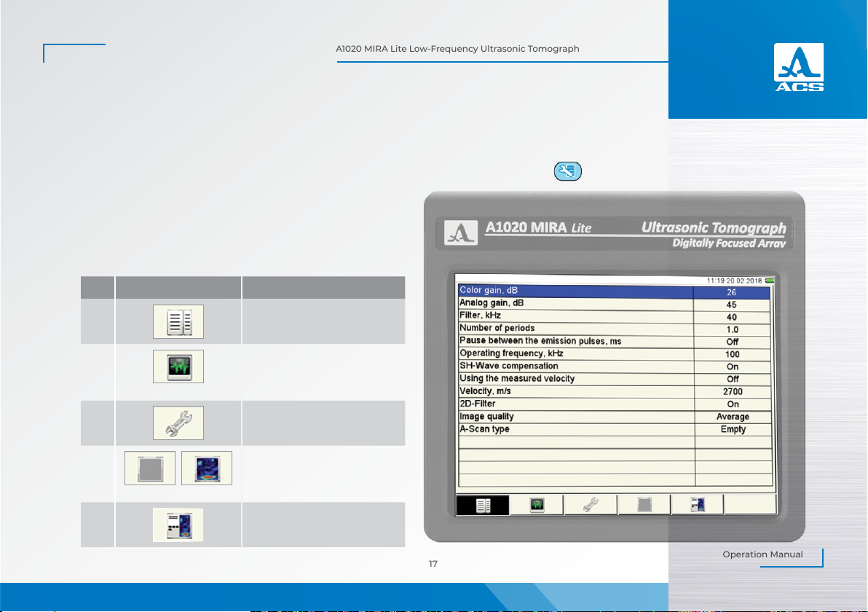Click the text-list icon in the manual table
The height and width of the screenshot is (612, 868).
[x=178, y=322]
